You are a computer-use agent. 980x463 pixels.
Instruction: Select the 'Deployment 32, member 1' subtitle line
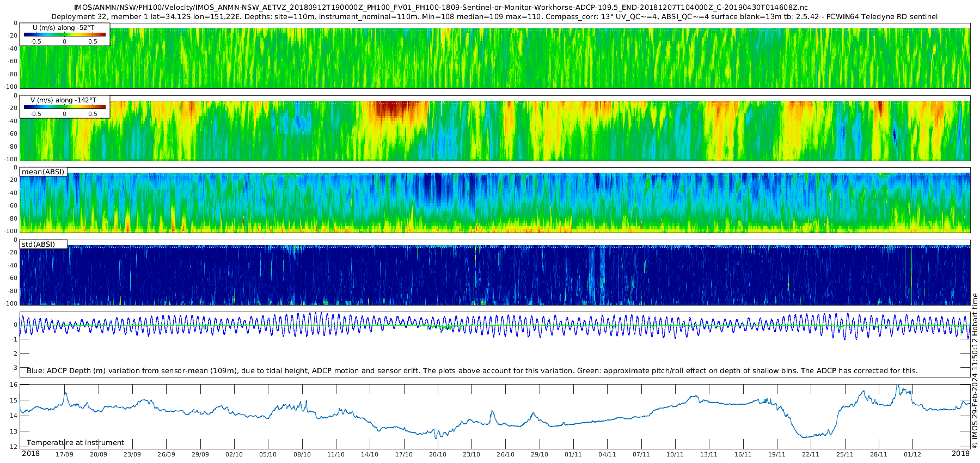494,17
